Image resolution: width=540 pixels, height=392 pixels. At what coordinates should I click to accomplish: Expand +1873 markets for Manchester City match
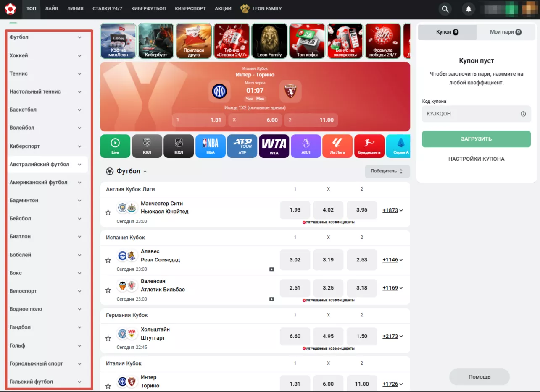pyautogui.click(x=392, y=210)
